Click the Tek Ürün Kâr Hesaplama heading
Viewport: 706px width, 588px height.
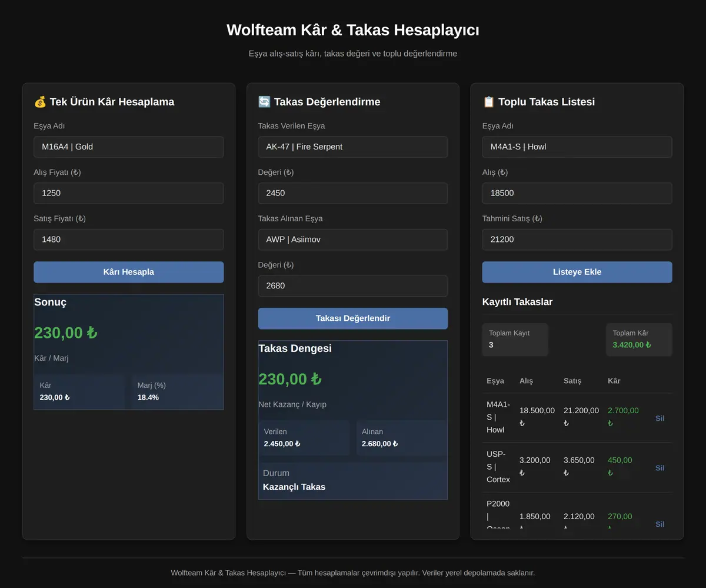[x=104, y=102]
